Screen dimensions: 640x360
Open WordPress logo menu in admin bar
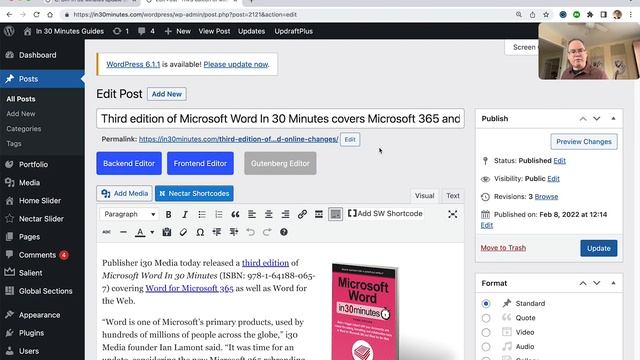[9, 31]
